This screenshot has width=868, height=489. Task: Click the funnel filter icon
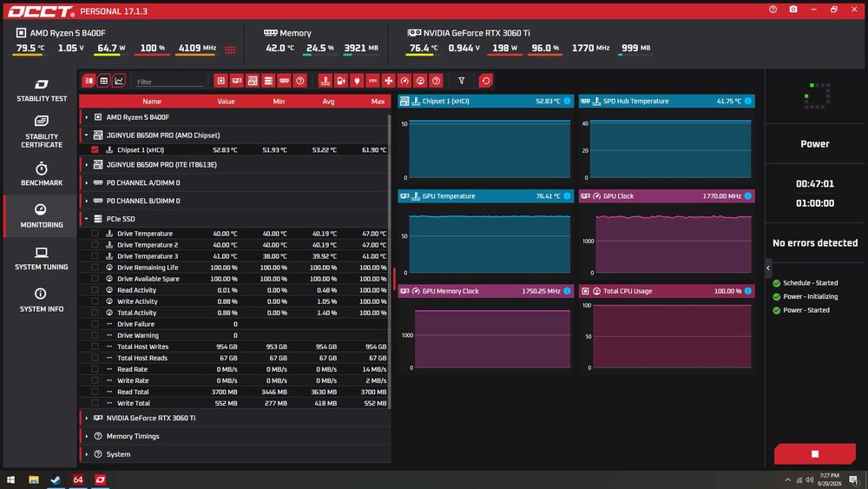[461, 81]
